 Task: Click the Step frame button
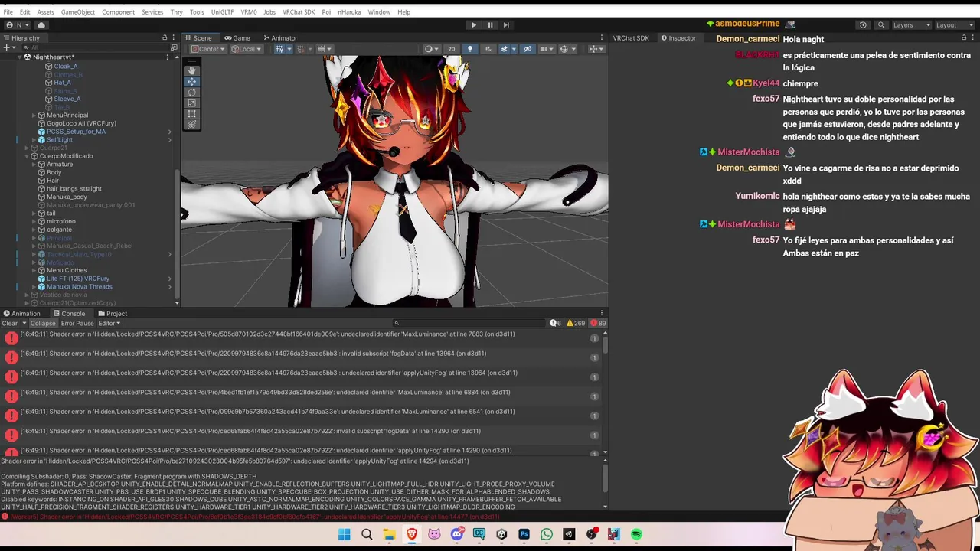pos(506,24)
